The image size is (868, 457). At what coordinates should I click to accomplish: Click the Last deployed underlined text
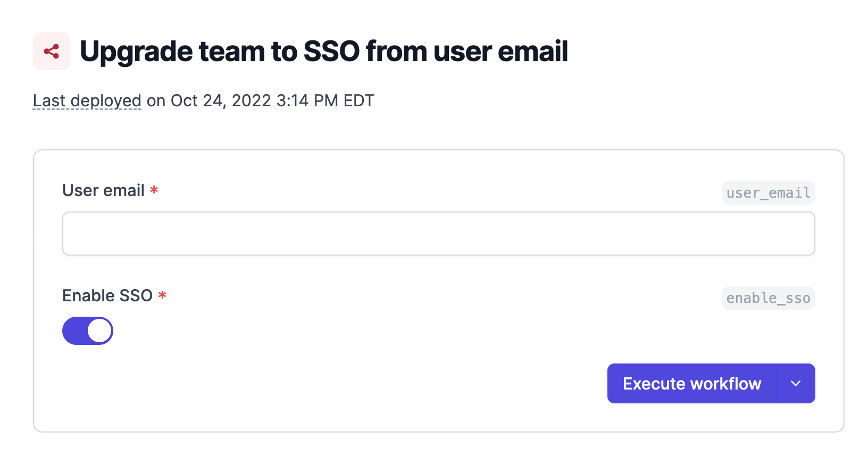pos(87,100)
